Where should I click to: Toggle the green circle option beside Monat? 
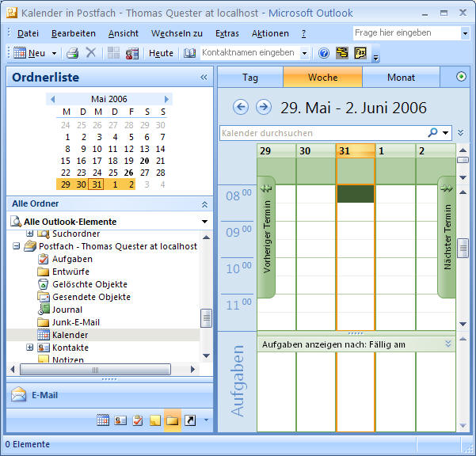pyautogui.click(x=461, y=77)
